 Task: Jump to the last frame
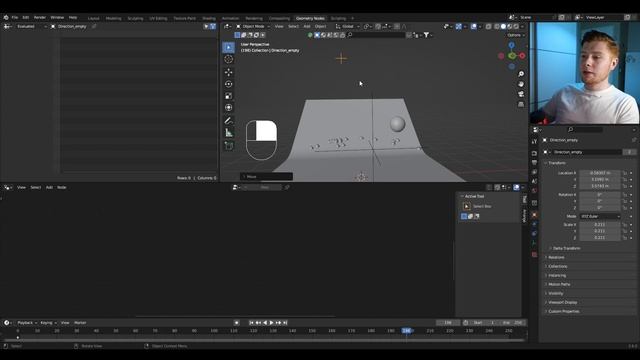[285, 323]
